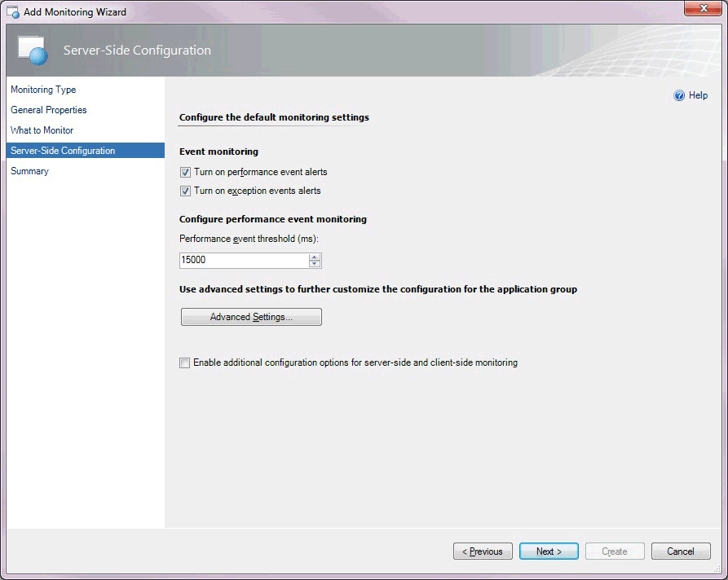The width and height of the screenshot is (728, 580).
Task: Click the blue Help question-mark icon
Action: click(x=679, y=95)
